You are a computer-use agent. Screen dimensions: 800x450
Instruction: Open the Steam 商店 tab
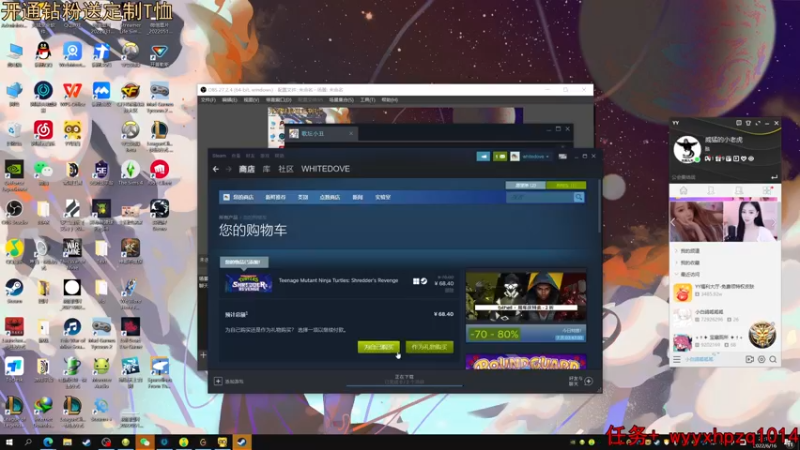pos(247,169)
